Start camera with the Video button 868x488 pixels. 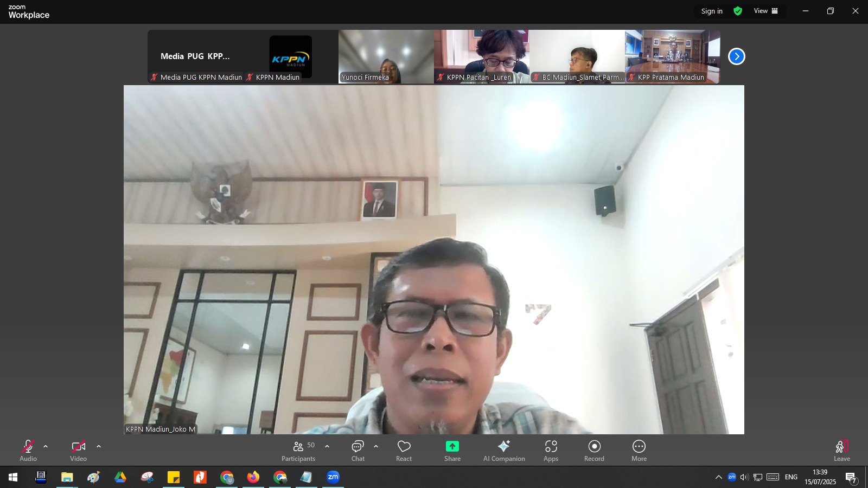[79, 451]
